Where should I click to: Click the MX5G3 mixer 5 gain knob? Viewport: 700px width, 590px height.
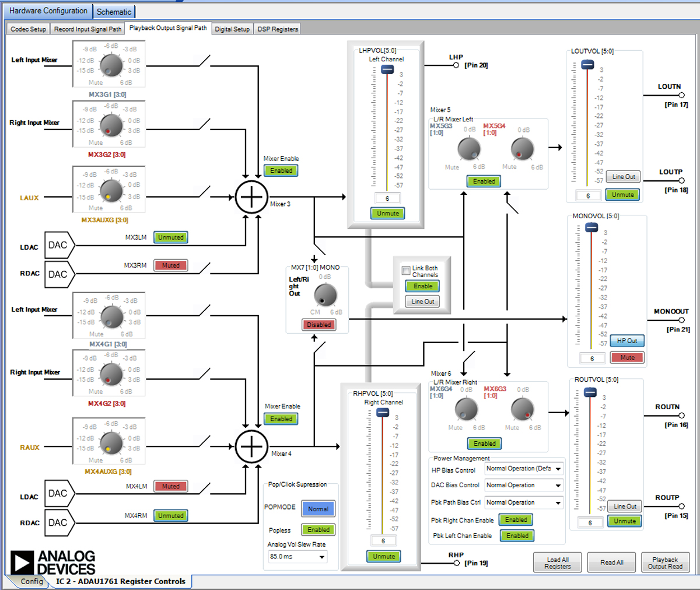click(x=468, y=149)
